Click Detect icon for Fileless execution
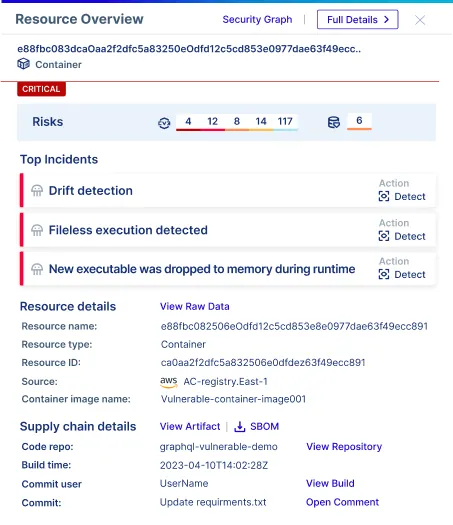453x525 pixels. tap(384, 236)
